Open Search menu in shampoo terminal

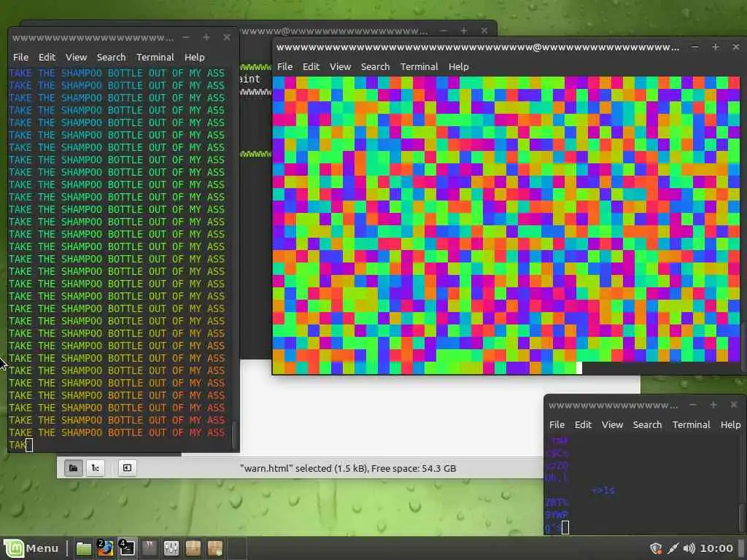click(x=112, y=57)
